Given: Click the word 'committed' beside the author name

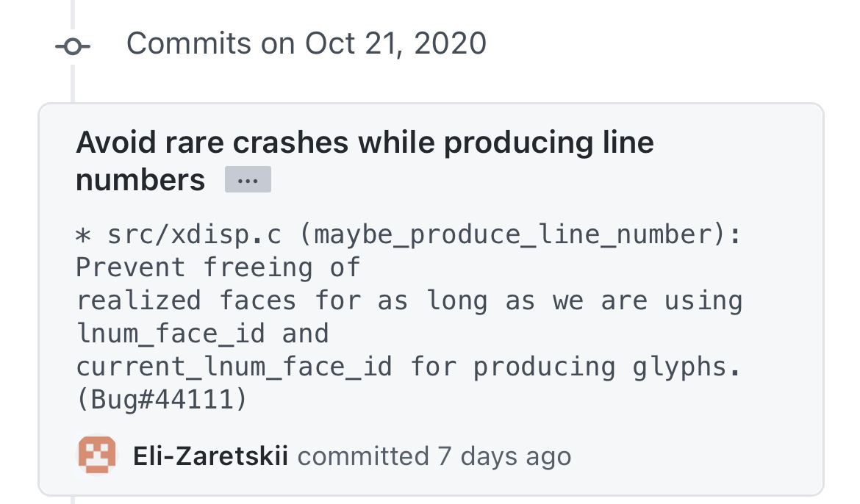Looking at the screenshot, I should point(363,456).
